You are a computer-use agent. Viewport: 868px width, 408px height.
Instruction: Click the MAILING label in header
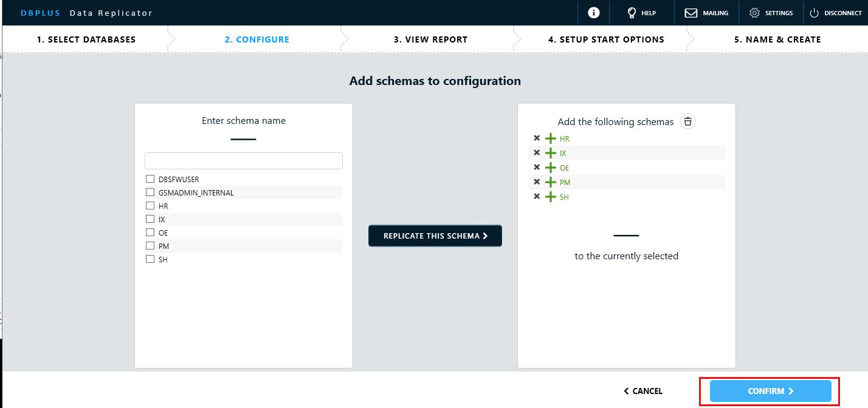coord(715,13)
